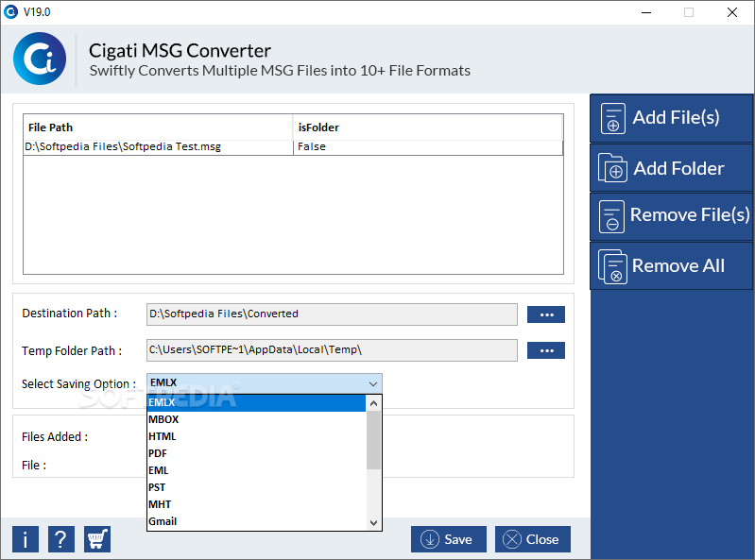
Task: Click the isFolder column header
Action: pos(427,127)
